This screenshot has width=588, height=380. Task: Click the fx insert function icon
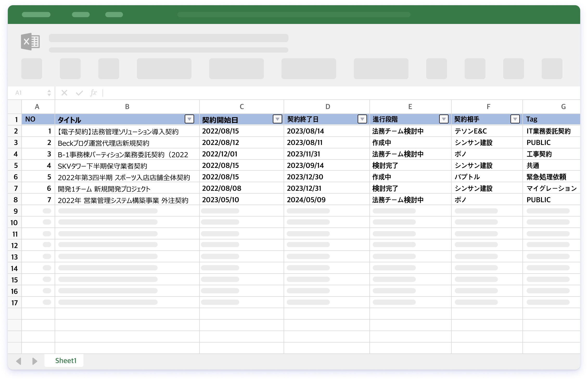pos(93,93)
